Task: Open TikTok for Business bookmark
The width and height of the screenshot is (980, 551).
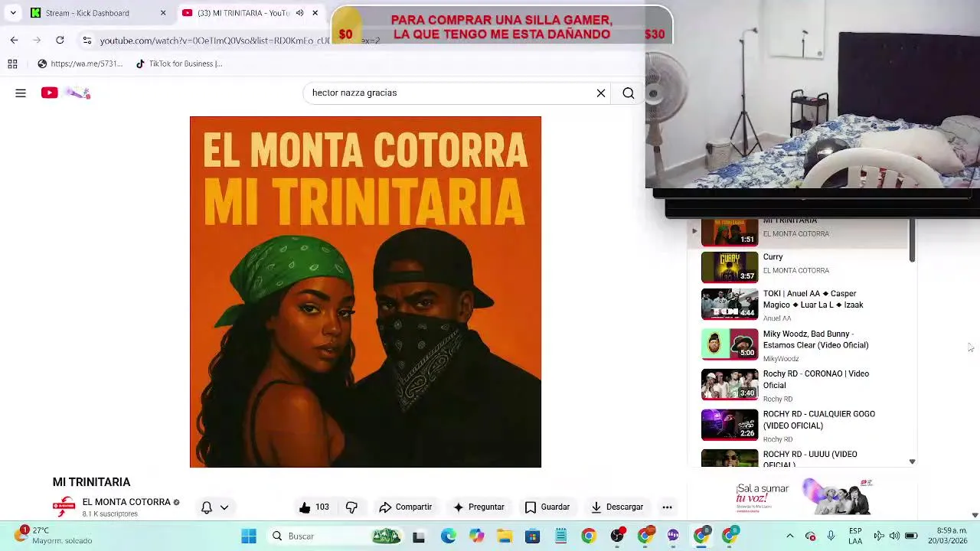Action: (178, 64)
